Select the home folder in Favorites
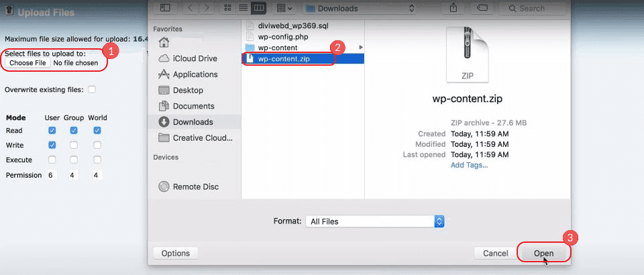Image resolution: width=644 pixels, height=275 pixels. coord(164,42)
